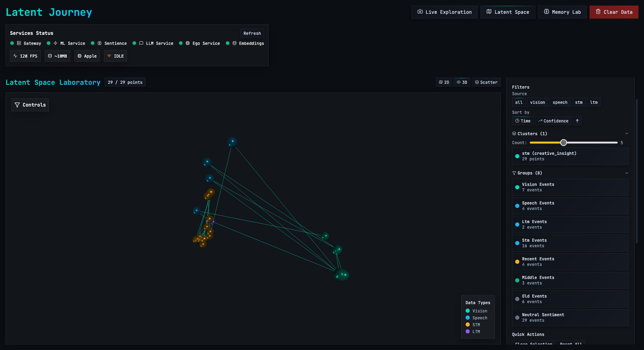Click the IDLE connection status indicator
Screen dimensions: 644x350
(x=115, y=56)
